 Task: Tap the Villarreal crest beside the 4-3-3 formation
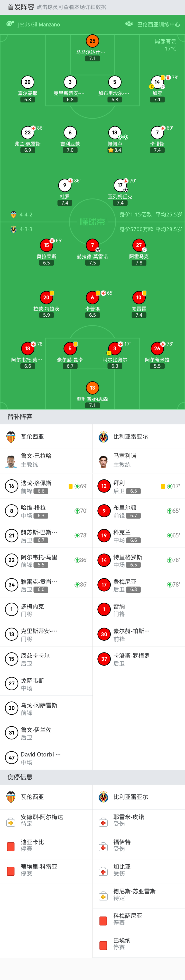[14, 229]
